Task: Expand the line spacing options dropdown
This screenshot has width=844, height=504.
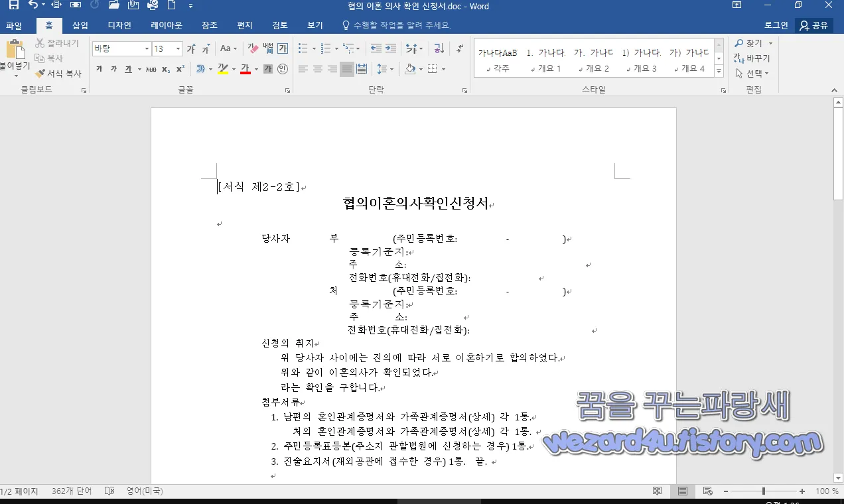Action: tap(392, 68)
